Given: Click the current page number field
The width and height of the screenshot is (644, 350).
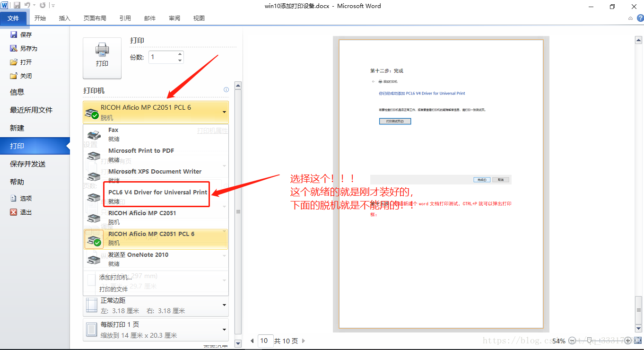Looking at the screenshot, I should (265, 341).
